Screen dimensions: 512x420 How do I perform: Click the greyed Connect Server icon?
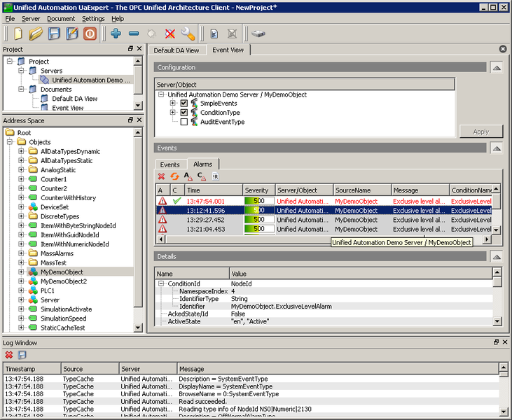click(151, 34)
